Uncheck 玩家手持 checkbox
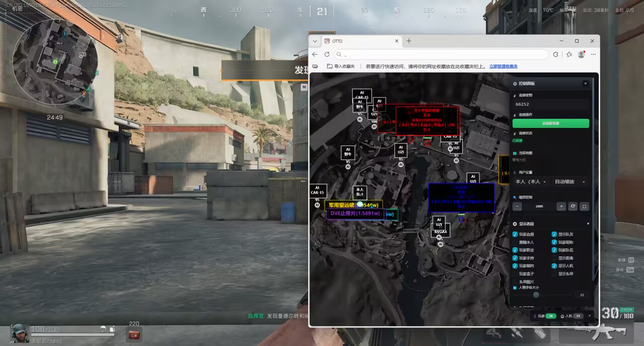This screenshot has width=644, height=346. pyautogui.click(x=515, y=258)
